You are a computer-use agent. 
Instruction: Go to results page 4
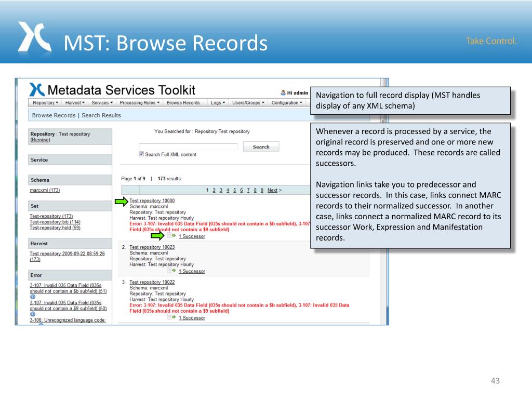[x=228, y=190]
